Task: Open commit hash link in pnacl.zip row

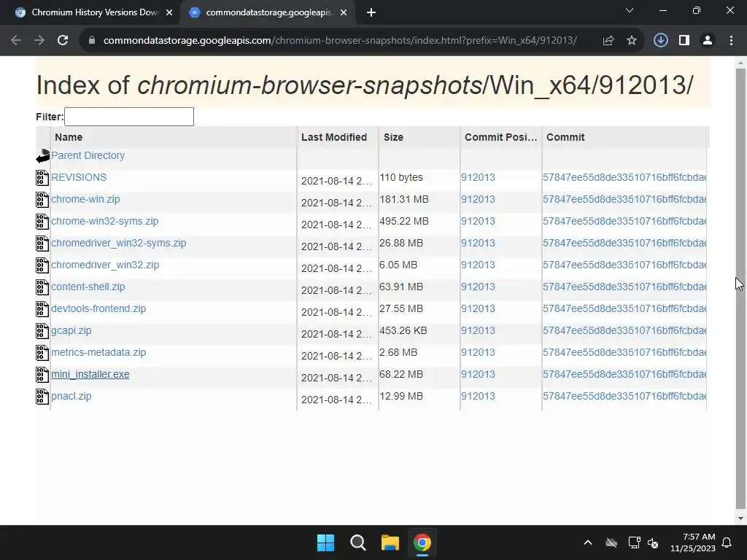Action: pos(624,396)
